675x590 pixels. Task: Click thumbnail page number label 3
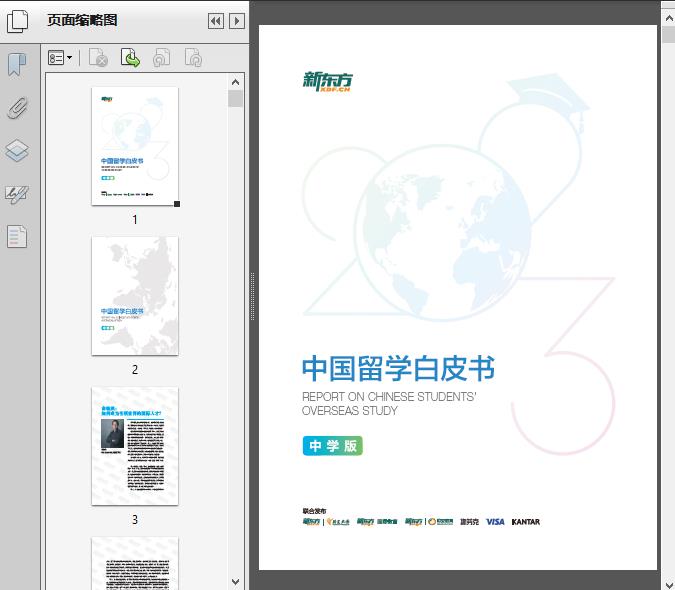tap(135, 520)
